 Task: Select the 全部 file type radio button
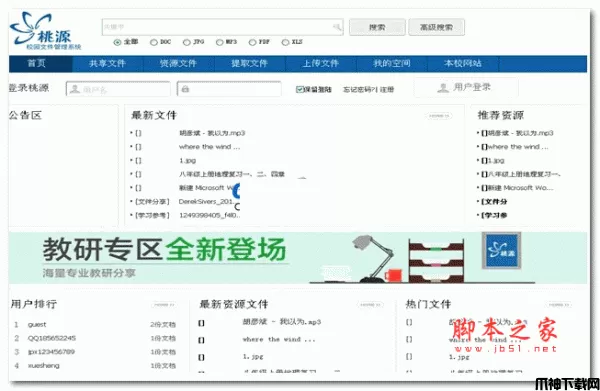[x=117, y=42]
